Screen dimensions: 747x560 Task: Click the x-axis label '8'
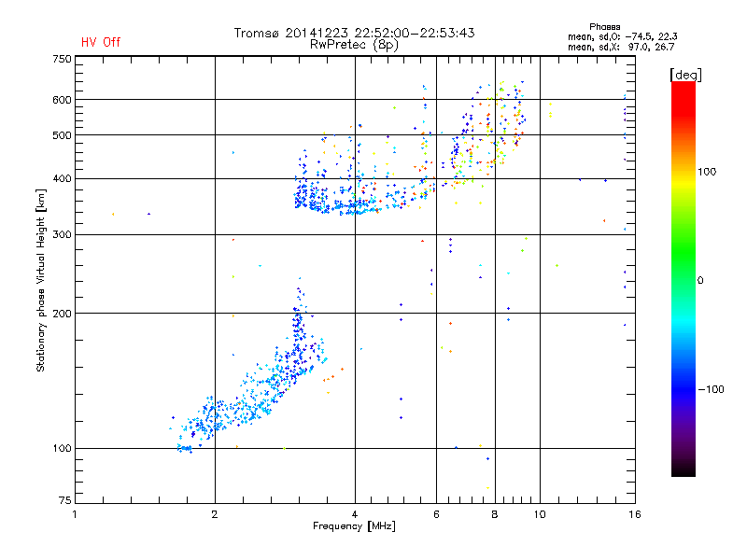tap(495, 514)
